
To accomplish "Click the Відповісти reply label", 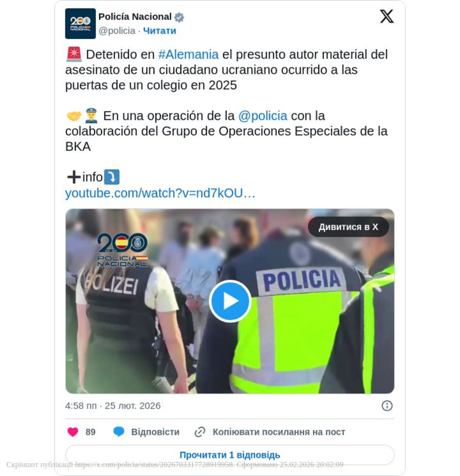I will tap(155, 432).
